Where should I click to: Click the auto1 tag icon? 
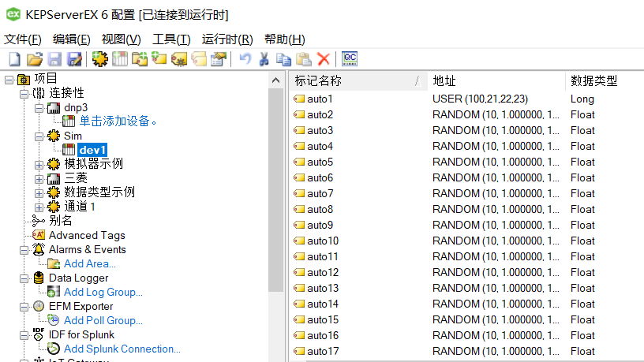(x=299, y=99)
